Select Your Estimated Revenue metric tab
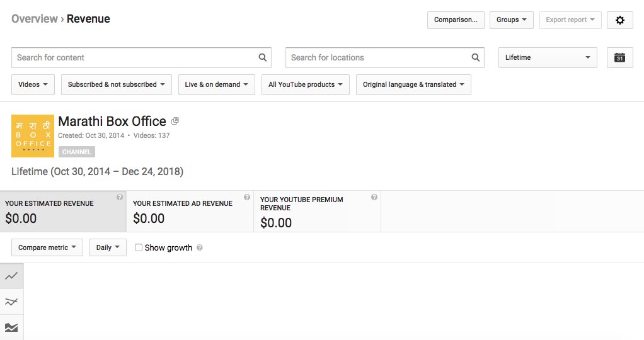The width and height of the screenshot is (644, 340). (x=63, y=212)
